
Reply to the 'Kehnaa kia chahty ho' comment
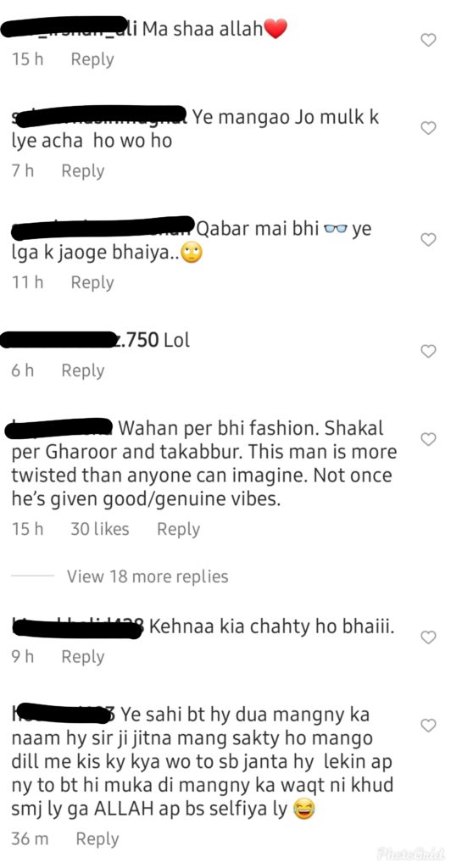(x=83, y=657)
